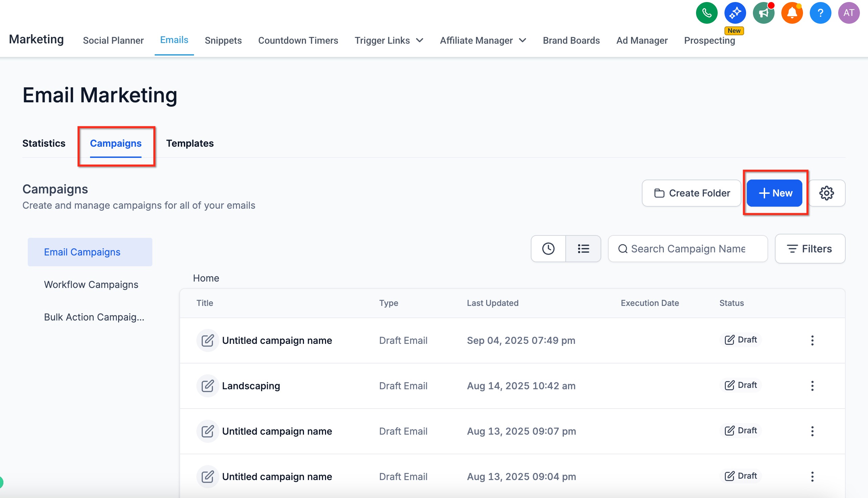Viewport: 868px width, 498px height.
Task: Click the blue New campaign button
Action: point(774,193)
